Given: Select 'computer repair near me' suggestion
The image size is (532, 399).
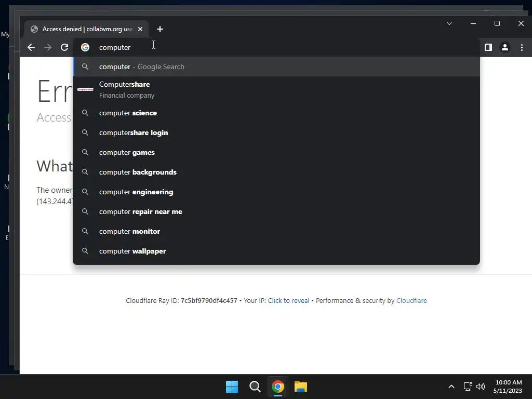Looking at the screenshot, I should pos(276,211).
